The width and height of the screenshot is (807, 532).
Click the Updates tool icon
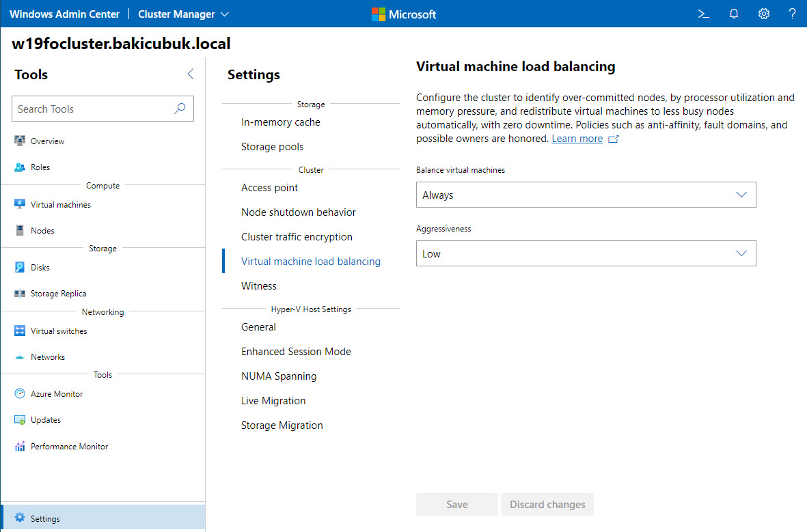tap(20, 420)
